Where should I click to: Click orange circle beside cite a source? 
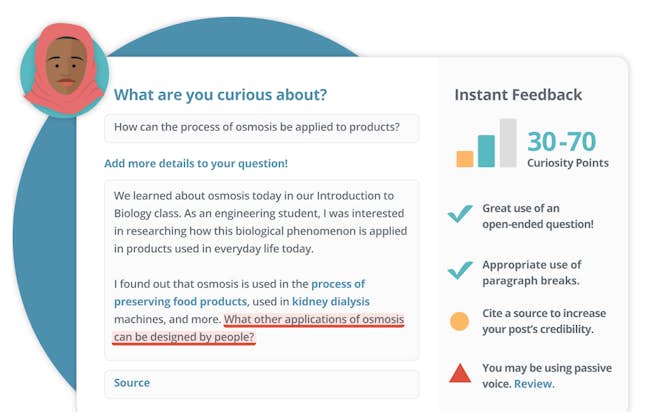459,321
